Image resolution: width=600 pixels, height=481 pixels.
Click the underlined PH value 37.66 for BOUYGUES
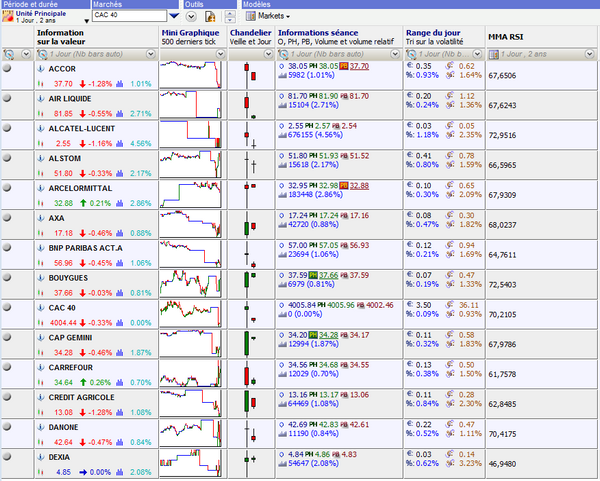(x=329, y=275)
